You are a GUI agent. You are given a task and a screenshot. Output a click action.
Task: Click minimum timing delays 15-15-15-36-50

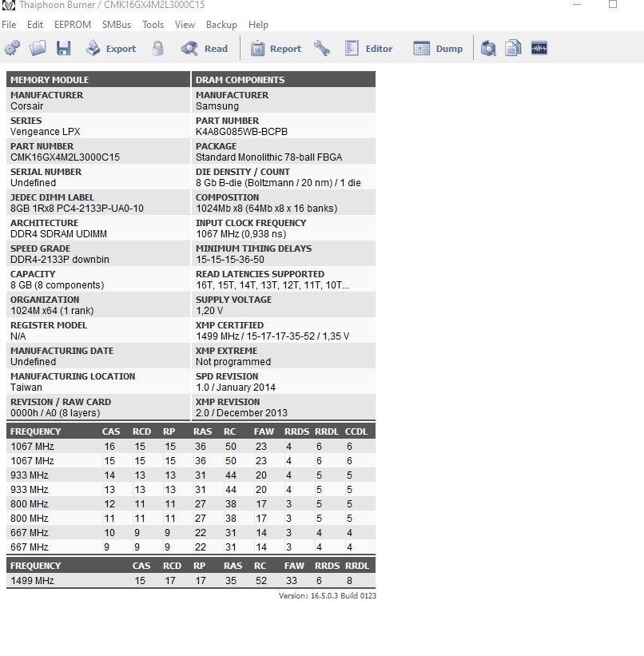[230, 260]
